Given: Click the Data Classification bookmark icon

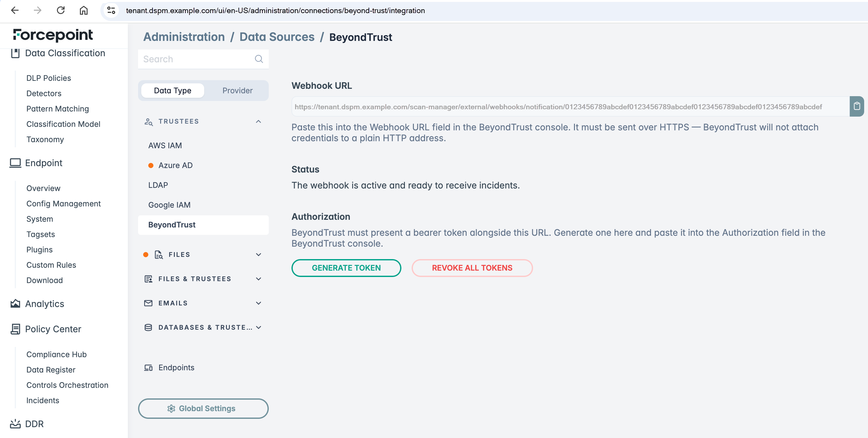Looking at the screenshot, I should (15, 53).
